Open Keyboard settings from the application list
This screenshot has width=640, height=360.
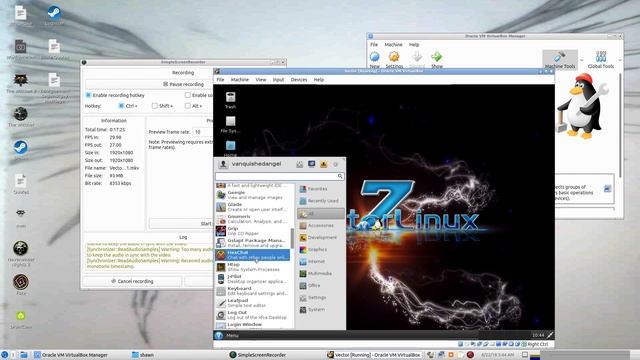pos(253,291)
